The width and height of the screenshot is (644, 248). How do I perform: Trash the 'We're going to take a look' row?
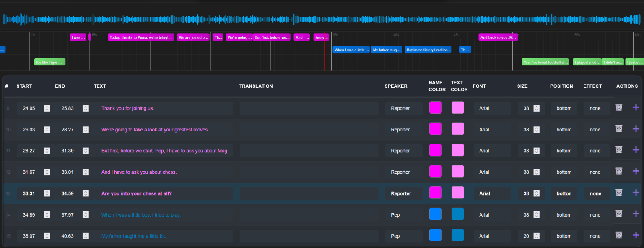click(x=618, y=129)
